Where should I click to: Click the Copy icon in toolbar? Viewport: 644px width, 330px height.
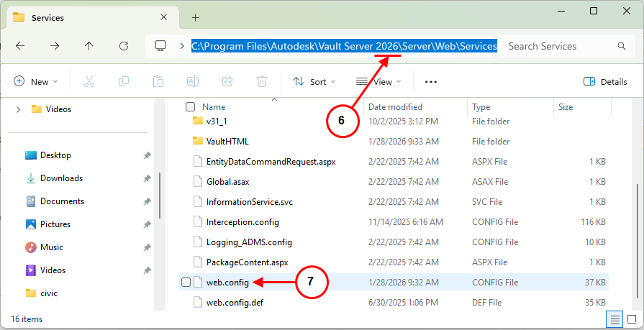pos(124,82)
